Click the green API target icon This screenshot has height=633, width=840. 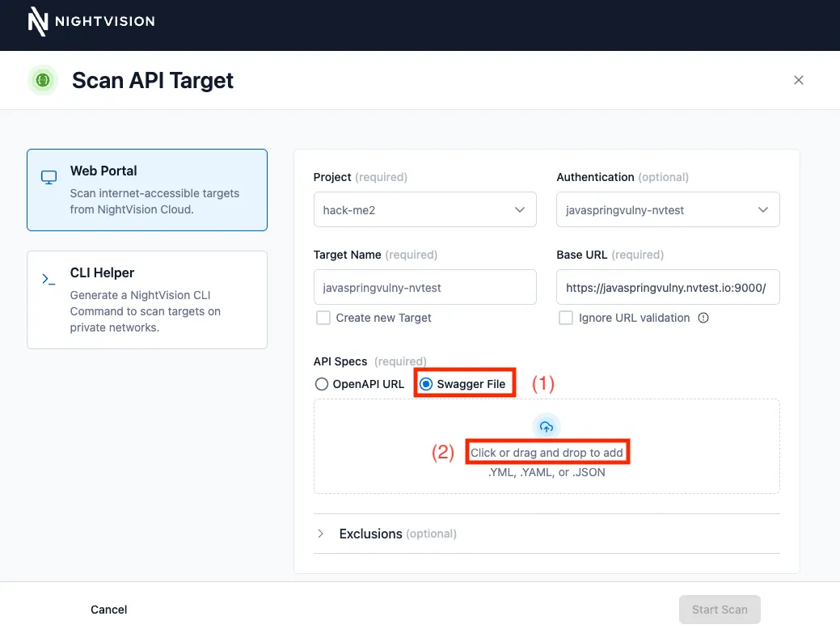point(43,80)
